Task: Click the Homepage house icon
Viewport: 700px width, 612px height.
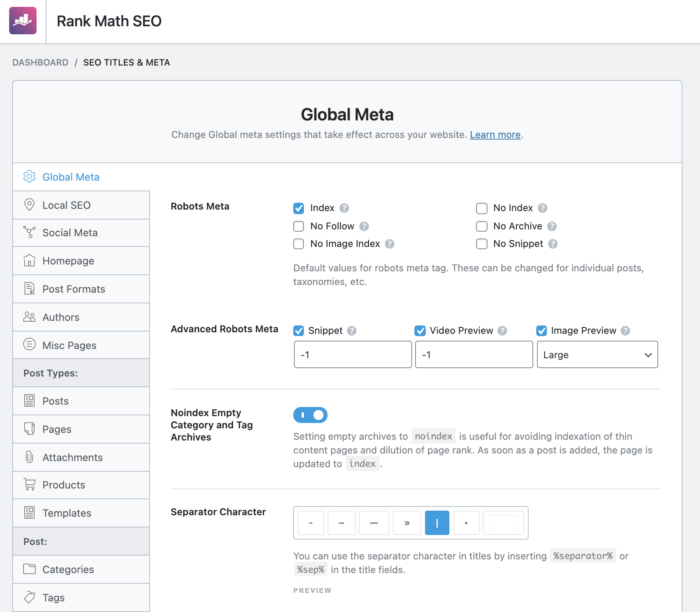Action: [29, 260]
